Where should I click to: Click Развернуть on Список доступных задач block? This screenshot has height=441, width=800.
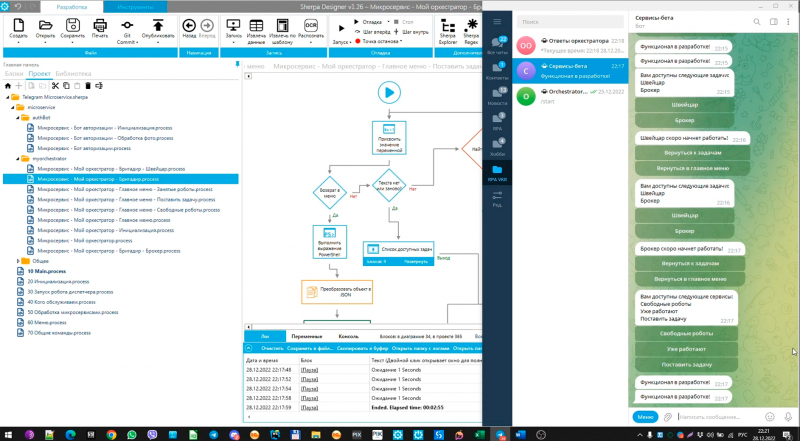[414, 261]
